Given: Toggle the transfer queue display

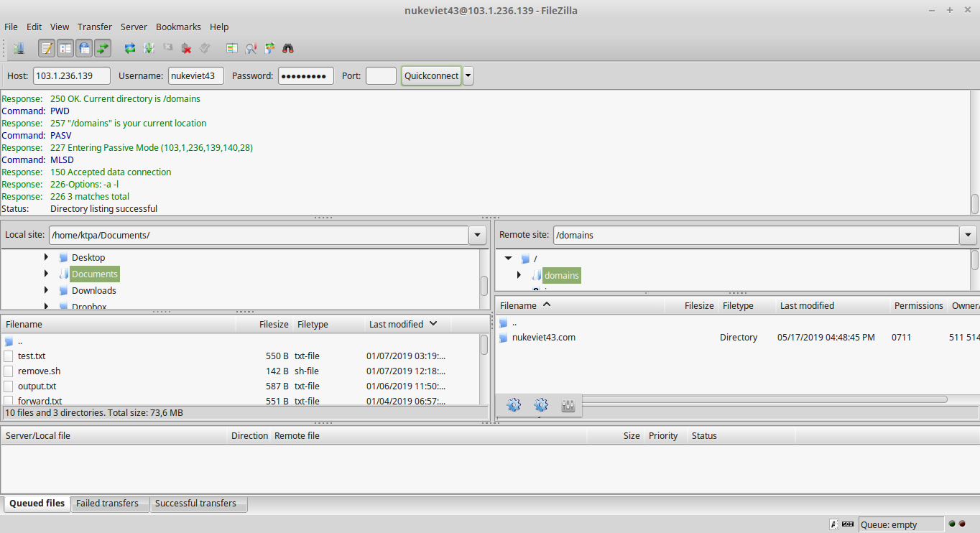Looking at the screenshot, I should 103,48.
